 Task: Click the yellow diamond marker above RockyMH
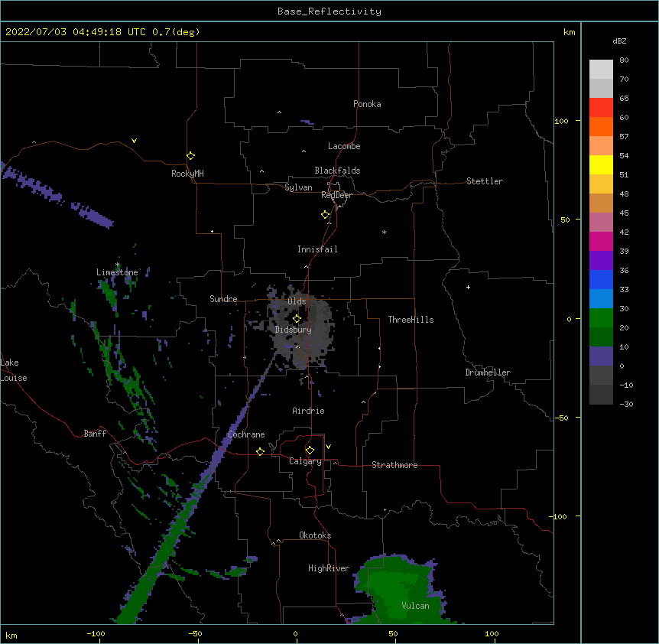pos(191,156)
